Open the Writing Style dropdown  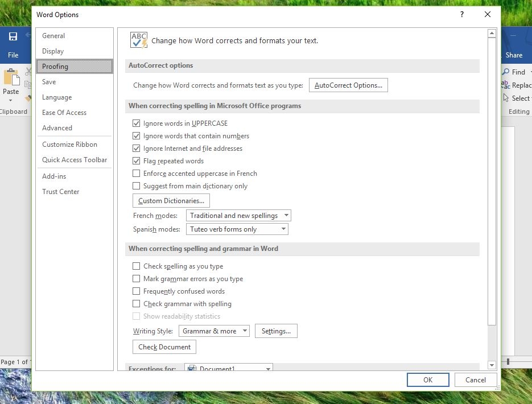pos(214,331)
